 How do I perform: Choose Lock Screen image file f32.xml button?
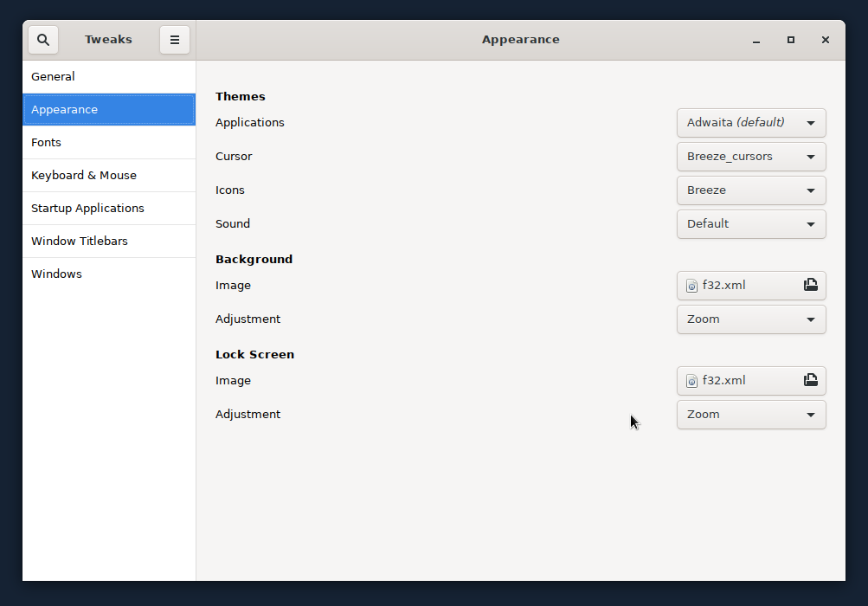click(x=751, y=381)
